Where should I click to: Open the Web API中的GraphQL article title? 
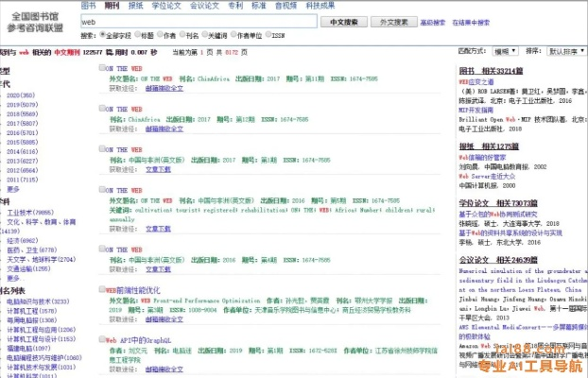click(x=138, y=340)
